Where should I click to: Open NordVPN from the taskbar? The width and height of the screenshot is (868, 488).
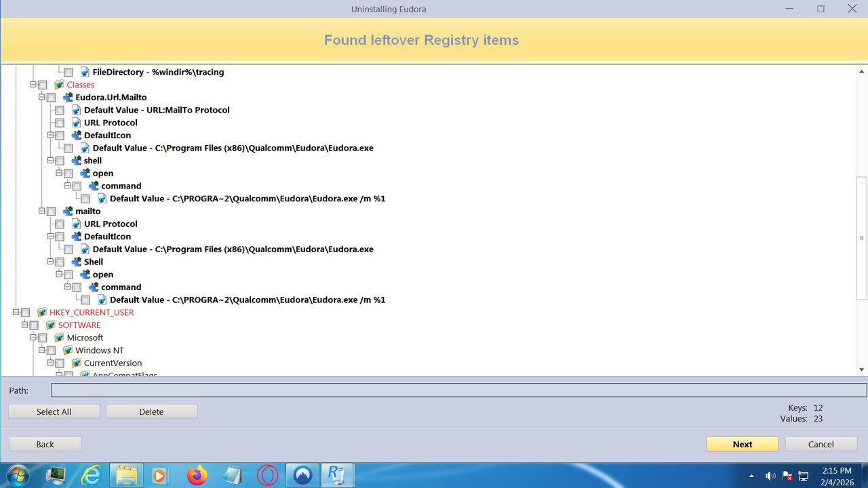click(302, 476)
